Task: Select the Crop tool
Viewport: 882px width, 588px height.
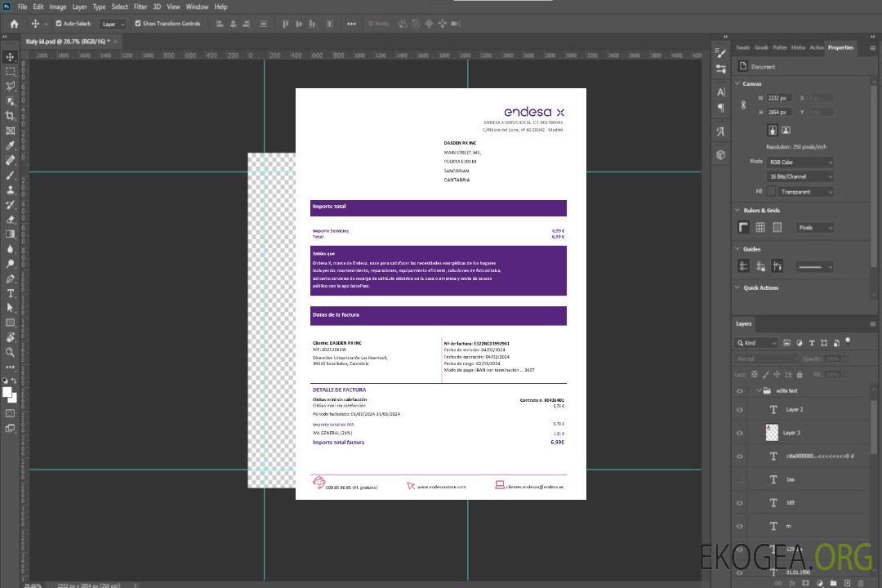Action: coord(10,116)
